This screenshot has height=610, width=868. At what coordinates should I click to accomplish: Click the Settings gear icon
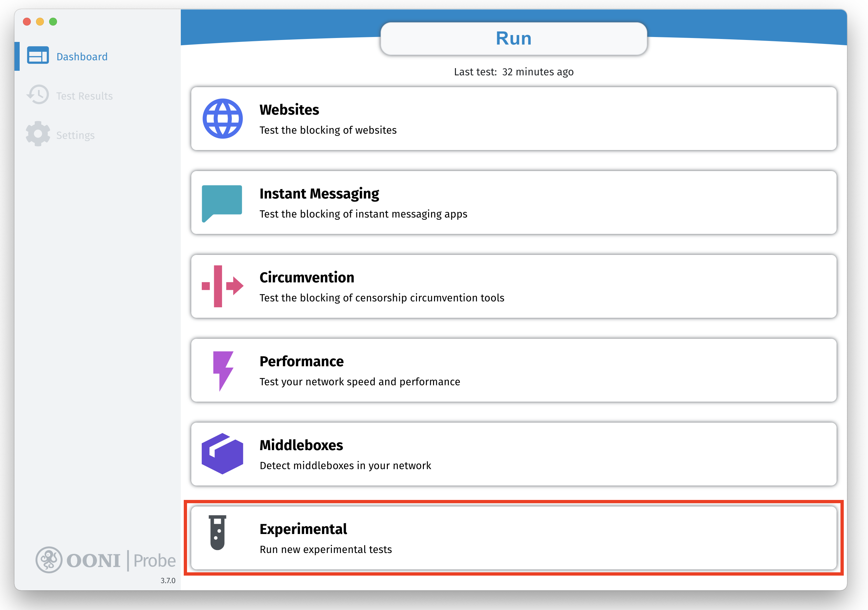[x=38, y=134]
